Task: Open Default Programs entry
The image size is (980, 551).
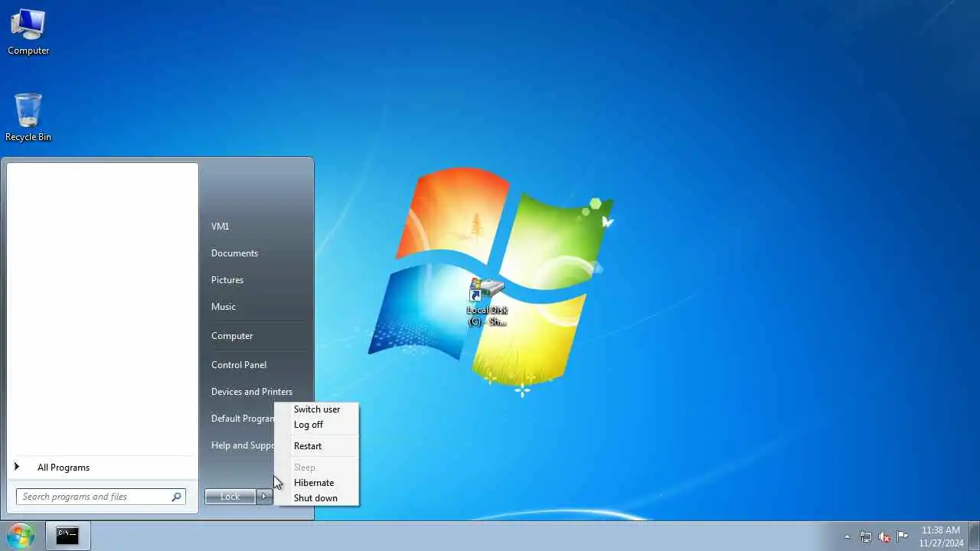Action: [x=242, y=419]
